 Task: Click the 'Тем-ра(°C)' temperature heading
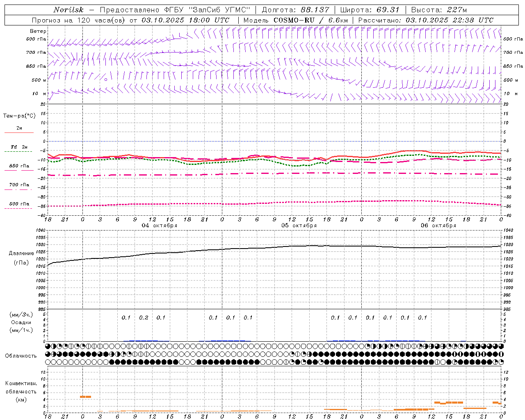click(19, 116)
